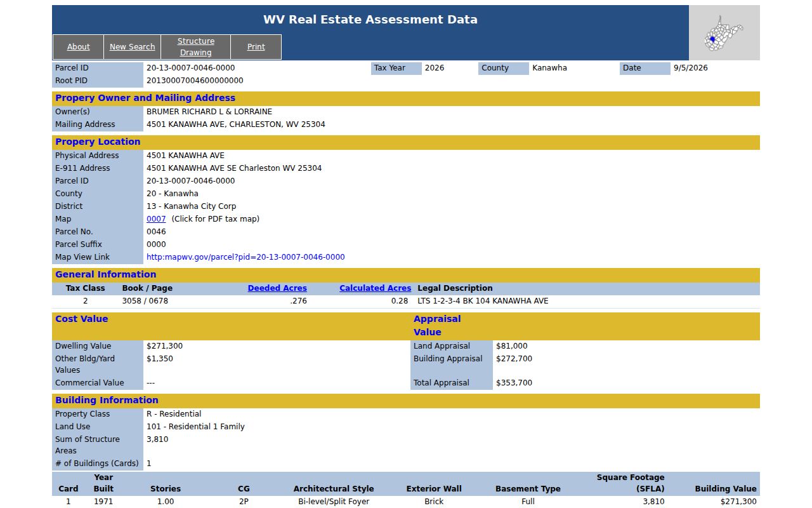812x508 pixels.
Task: Click the Deeded Acres column link
Action: tap(277, 288)
